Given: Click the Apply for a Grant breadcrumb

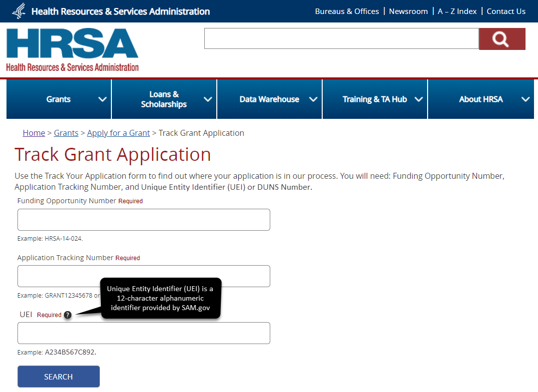Looking at the screenshot, I should point(118,133).
